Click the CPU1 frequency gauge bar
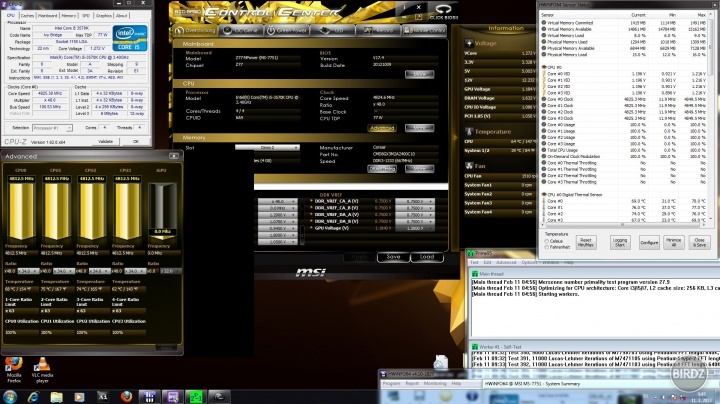 tap(56, 211)
